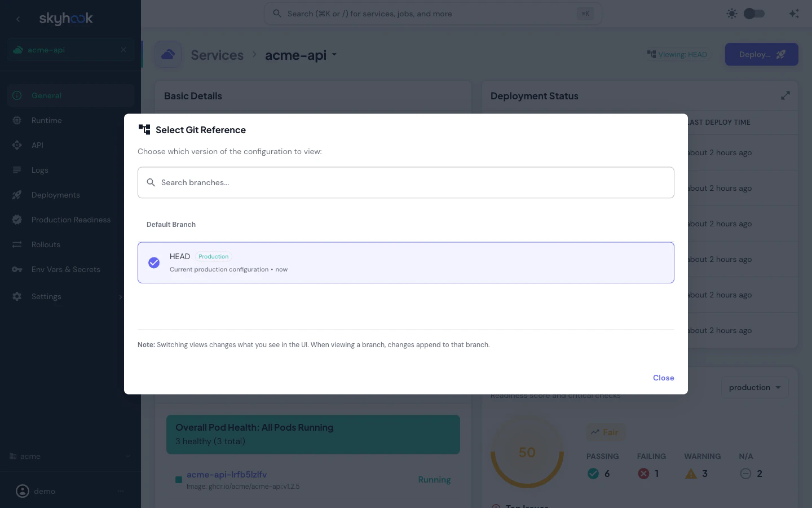Click the Deployments rocket icon in sidebar
The height and width of the screenshot is (508, 812).
click(x=17, y=195)
